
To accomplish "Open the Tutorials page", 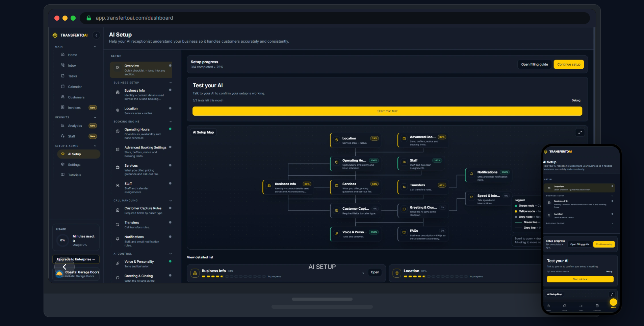I will point(75,175).
